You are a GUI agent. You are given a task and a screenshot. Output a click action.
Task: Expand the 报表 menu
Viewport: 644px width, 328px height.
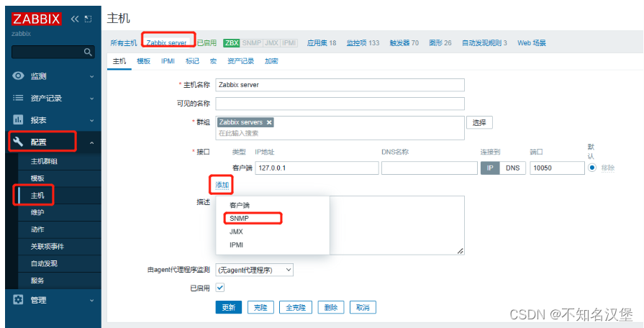(x=91, y=120)
